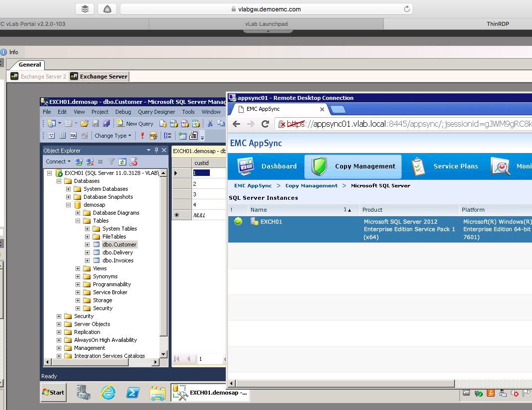This screenshot has height=410, width=532.
Task: Open the Edit menu in SSMS
Action: coord(62,112)
